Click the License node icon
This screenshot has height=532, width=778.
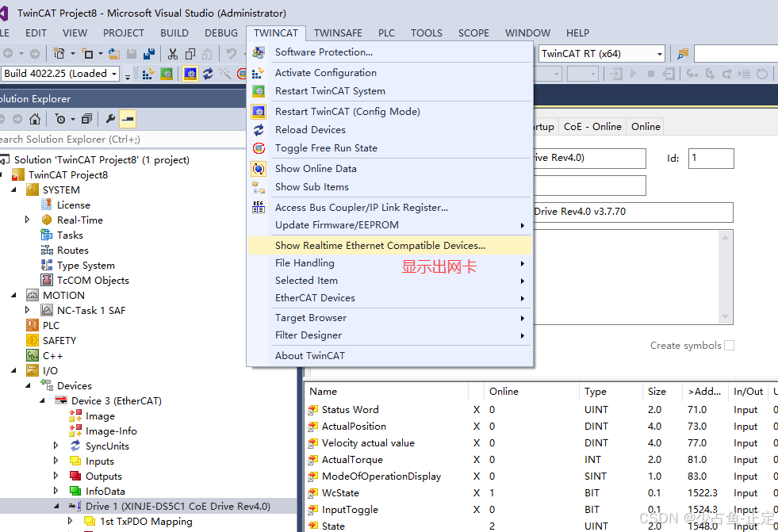tap(47, 205)
